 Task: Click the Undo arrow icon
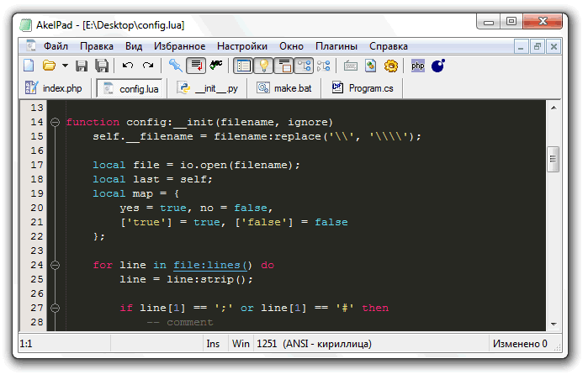tap(128, 66)
